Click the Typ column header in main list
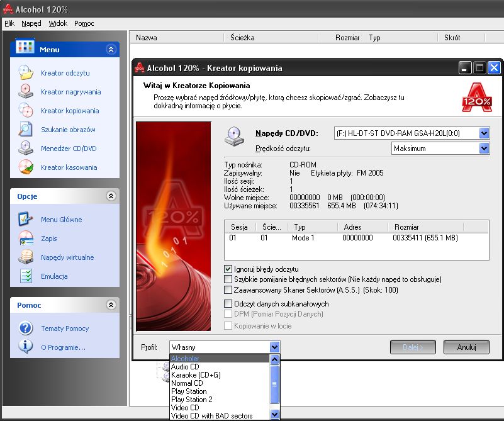This screenshot has width=504, height=421. (x=400, y=38)
